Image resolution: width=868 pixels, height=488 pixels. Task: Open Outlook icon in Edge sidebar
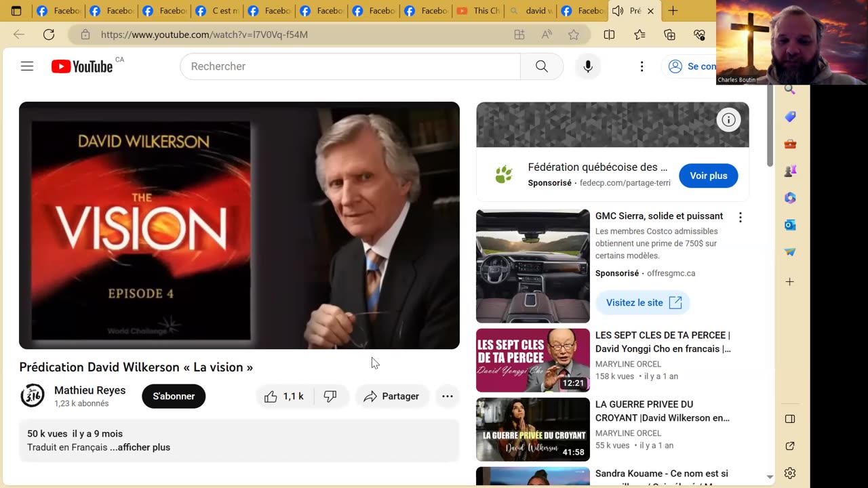point(790,225)
